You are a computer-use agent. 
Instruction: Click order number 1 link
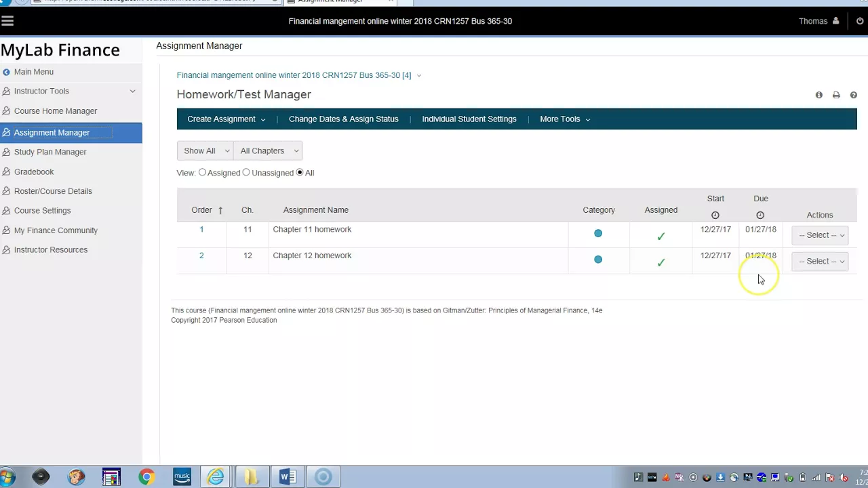click(x=201, y=230)
